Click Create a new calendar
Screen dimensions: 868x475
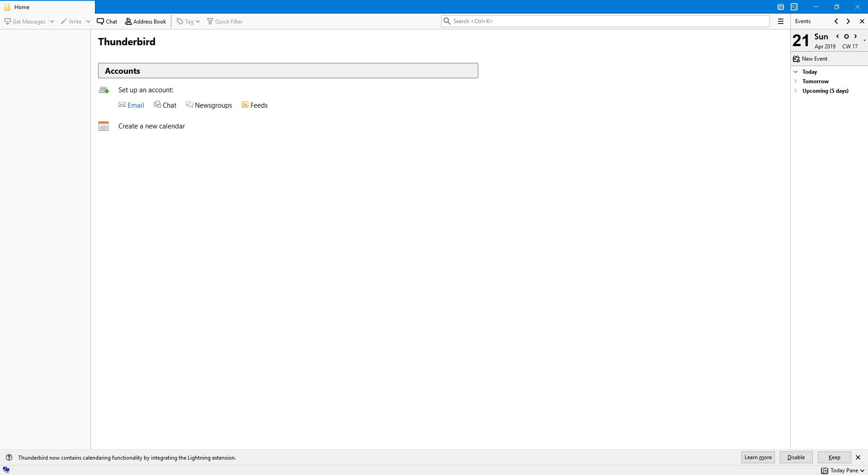[151, 126]
